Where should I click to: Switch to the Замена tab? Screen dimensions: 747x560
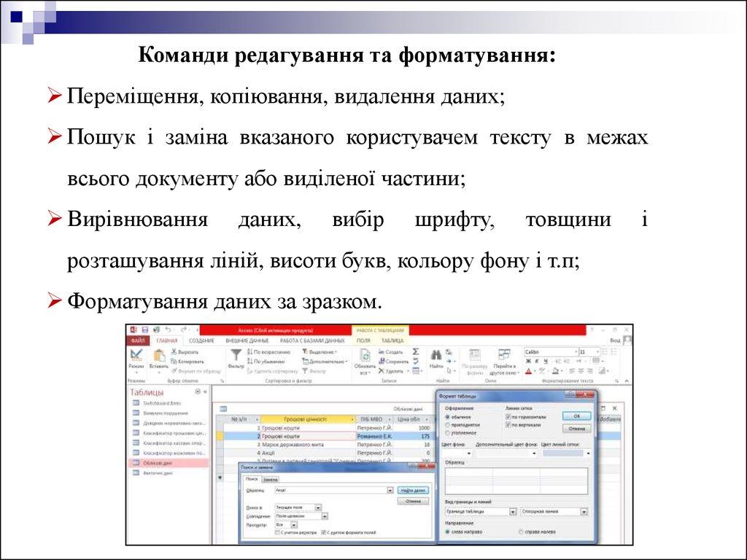pyautogui.click(x=270, y=479)
